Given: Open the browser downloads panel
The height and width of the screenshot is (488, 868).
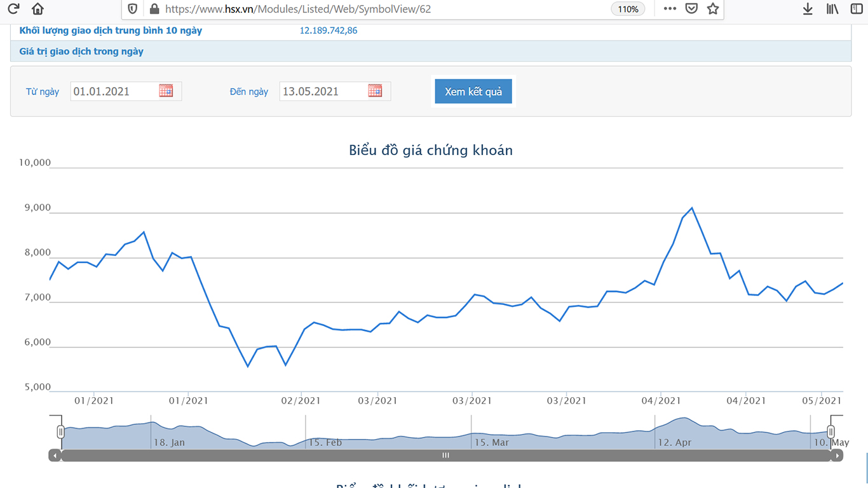Looking at the screenshot, I should coord(808,9).
